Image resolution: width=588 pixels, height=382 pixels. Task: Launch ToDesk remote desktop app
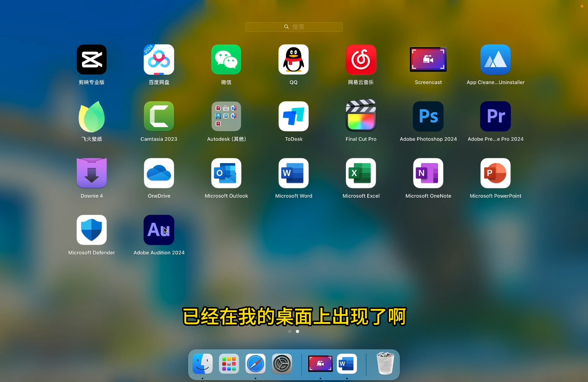[294, 116]
